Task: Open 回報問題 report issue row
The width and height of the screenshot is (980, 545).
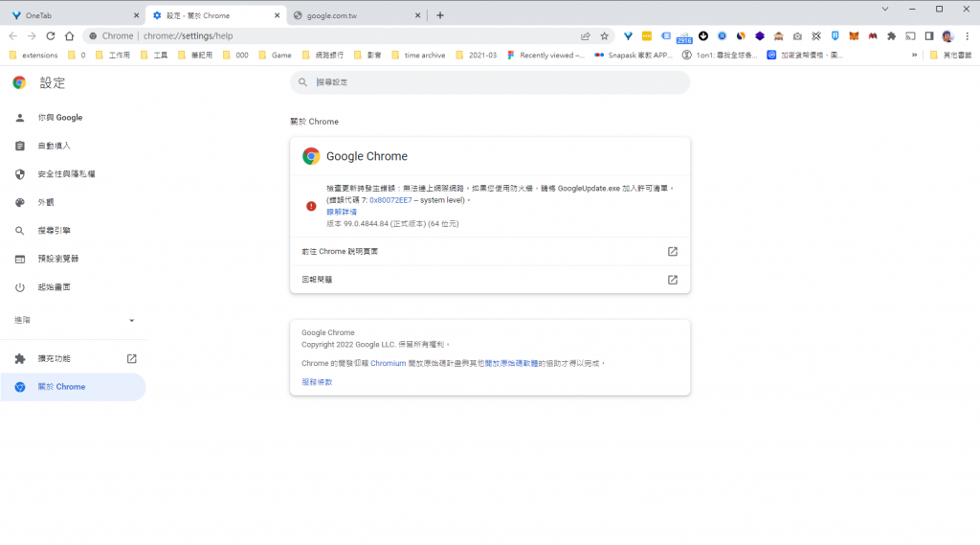Action: [x=490, y=280]
